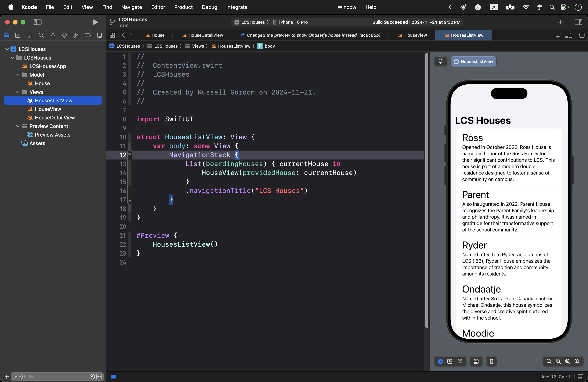Click the HousesListView preview button
The height and width of the screenshot is (382, 588).
[x=473, y=61]
